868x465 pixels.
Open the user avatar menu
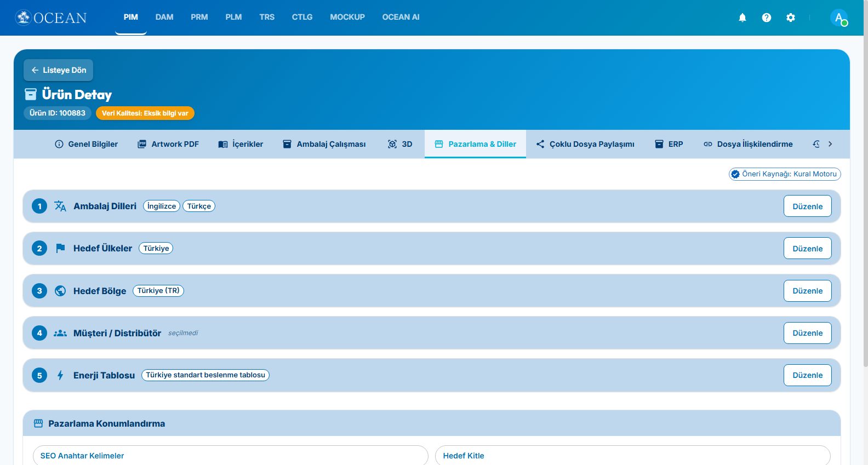[839, 18]
